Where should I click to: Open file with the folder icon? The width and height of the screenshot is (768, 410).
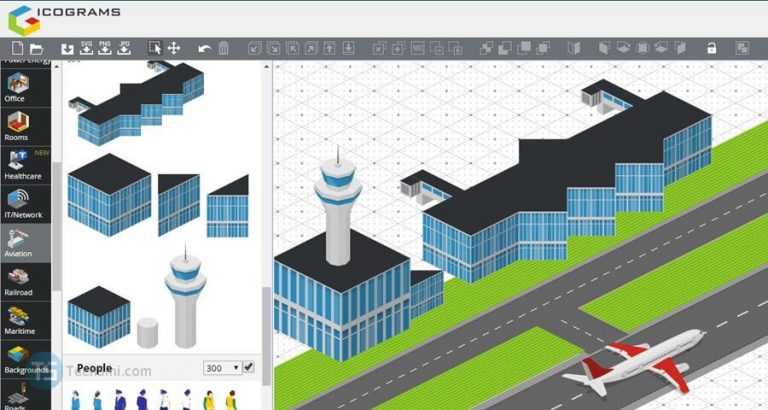(36, 48)
